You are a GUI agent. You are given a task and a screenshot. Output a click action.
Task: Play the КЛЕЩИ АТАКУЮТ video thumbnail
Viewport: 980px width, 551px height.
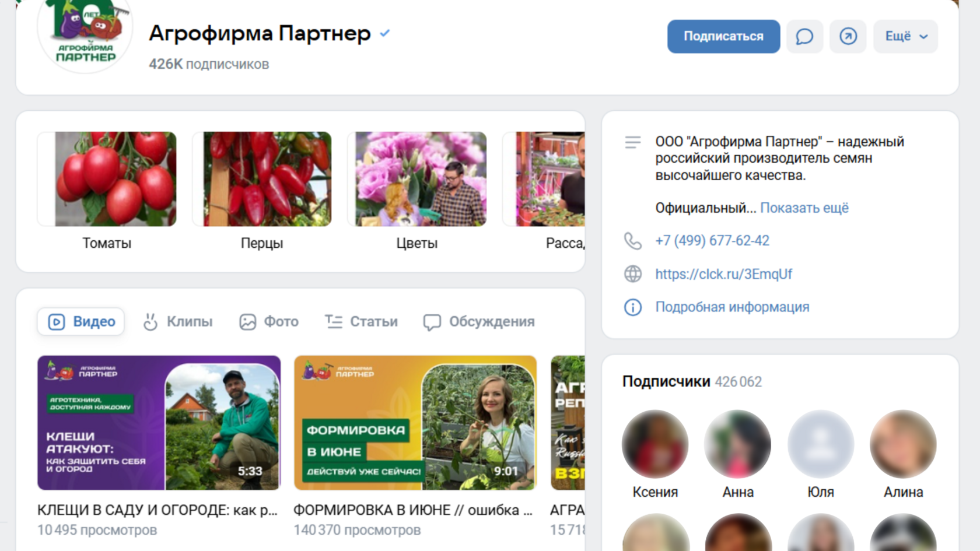click(x=159, y=423)
